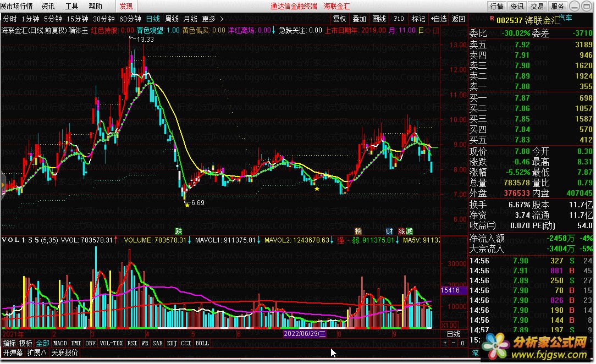Click the red R icon beside stock code
The image size is (596, 364).
(492, 18)
